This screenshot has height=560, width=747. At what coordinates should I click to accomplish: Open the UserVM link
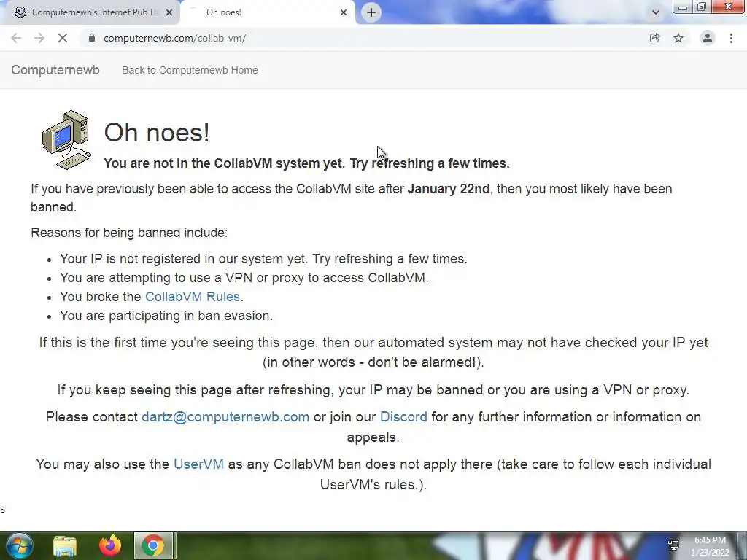(198, 464)
